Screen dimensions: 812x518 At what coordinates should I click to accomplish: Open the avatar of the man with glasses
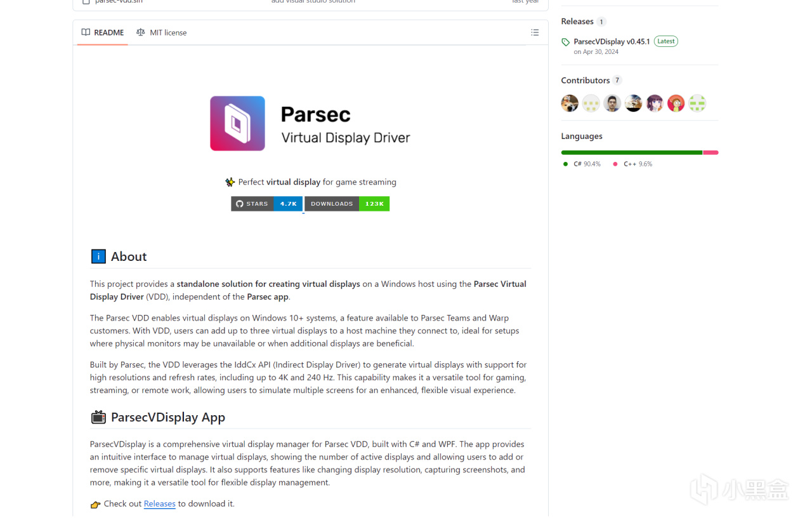coord(612,103)
